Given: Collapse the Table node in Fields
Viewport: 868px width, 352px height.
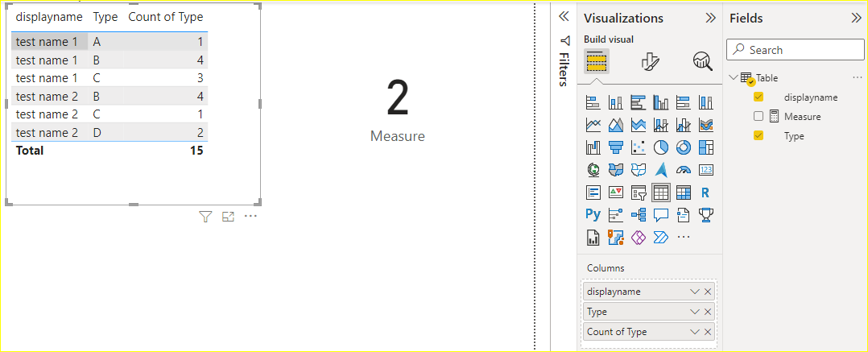Looking at the screenshot, I should (734, 78).
